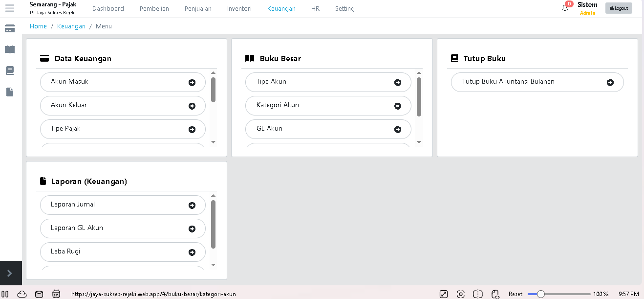Go to the Home breadcrumb link
The image size is (644, 299).
(38, 26)
